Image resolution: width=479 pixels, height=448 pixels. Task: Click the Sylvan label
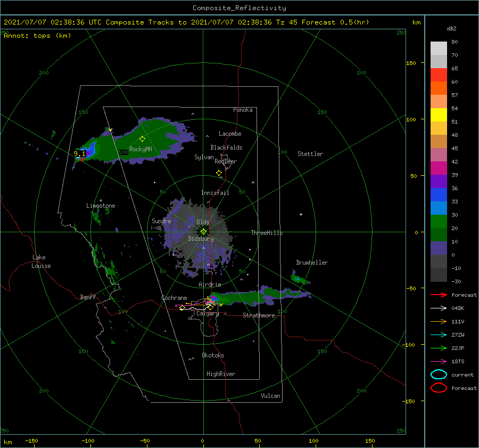(x=204, y=157)
